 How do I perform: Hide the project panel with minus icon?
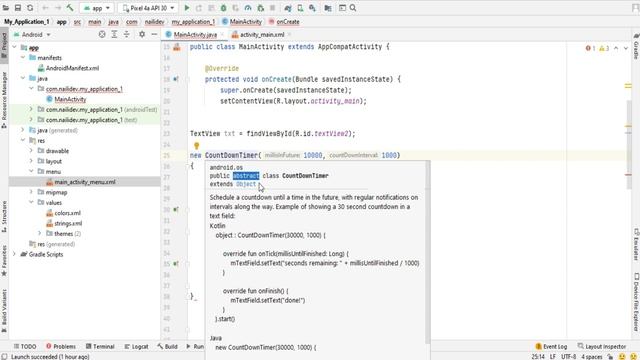(154, 35)
